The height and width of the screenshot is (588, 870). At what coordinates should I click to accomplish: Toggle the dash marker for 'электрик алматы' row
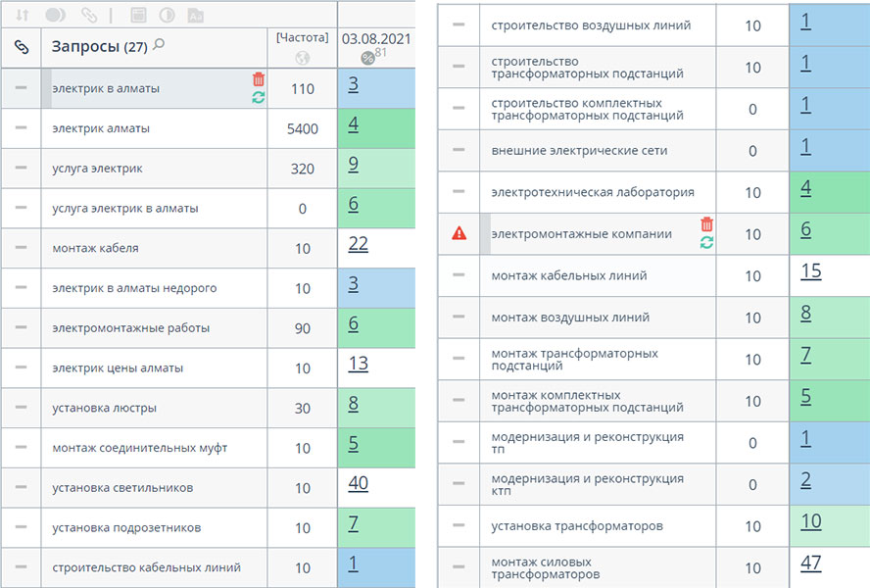point(21,128)
